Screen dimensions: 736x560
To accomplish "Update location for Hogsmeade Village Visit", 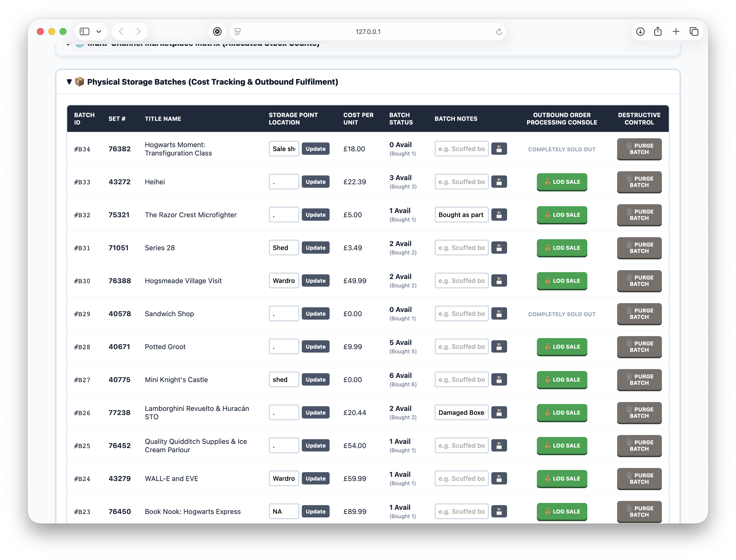I will [x=316, y=281].
